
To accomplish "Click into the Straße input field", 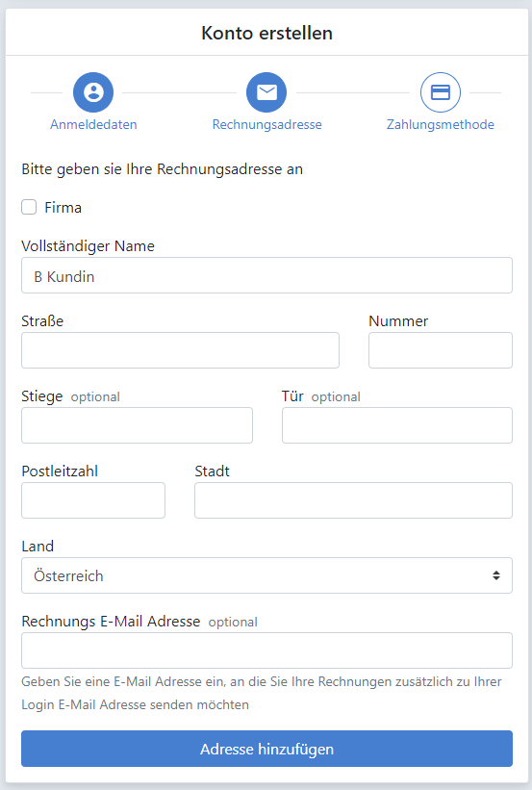I will click(x=180, y=350).
